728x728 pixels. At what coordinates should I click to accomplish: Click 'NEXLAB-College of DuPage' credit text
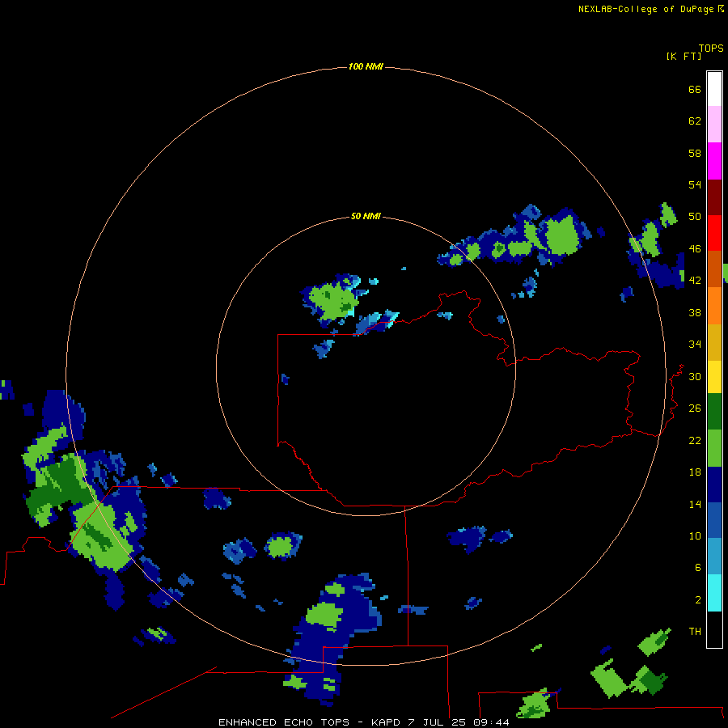tap(647, 9)
